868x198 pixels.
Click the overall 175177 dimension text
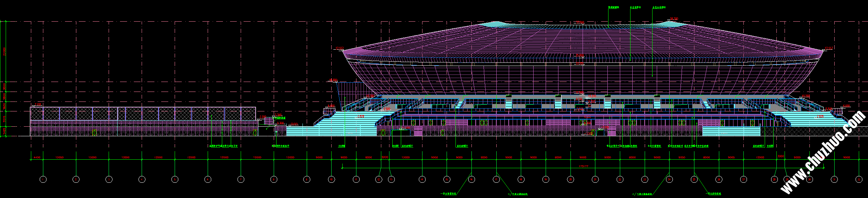[x=583, y=166]
